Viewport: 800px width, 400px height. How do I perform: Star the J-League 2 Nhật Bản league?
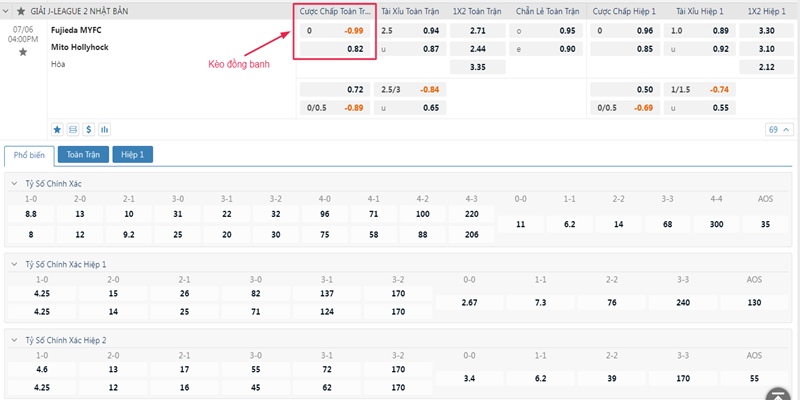pyautogui.click(x=21, y=11)
